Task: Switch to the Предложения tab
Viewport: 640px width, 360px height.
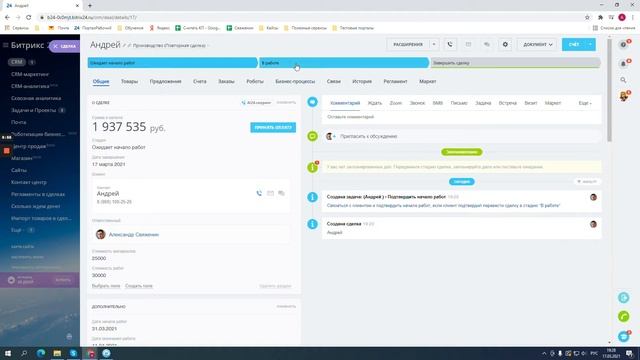Action: (x=165, y=82)
